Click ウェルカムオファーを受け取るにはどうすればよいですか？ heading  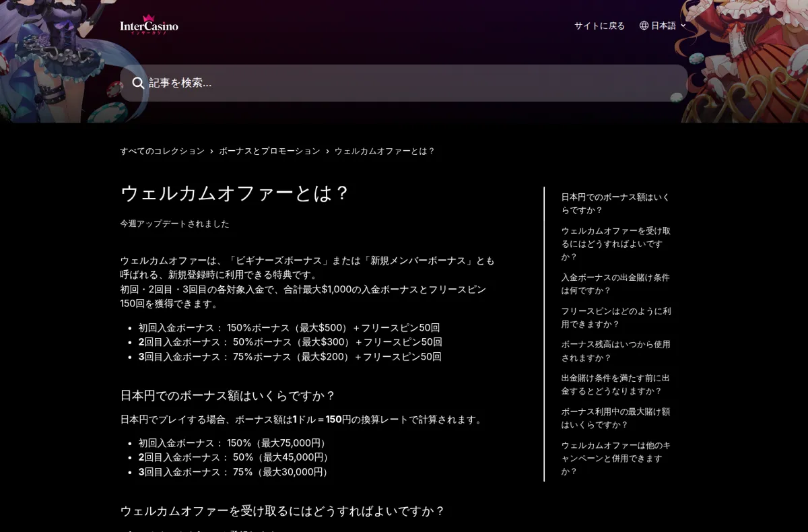tap(283, 511)
